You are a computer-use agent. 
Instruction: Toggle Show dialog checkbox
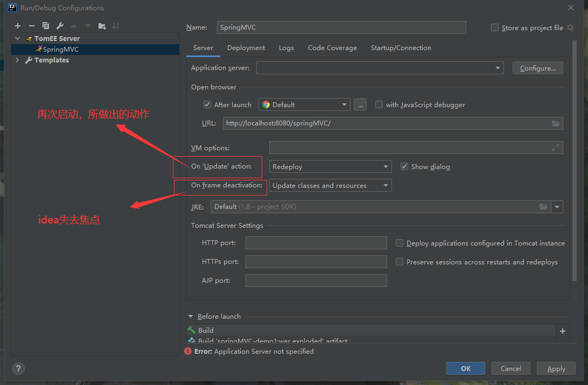coord(404,166)
